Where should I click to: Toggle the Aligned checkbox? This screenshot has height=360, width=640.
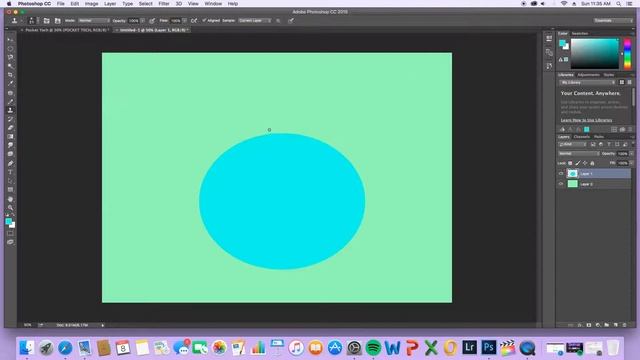[x=204, y=20]
